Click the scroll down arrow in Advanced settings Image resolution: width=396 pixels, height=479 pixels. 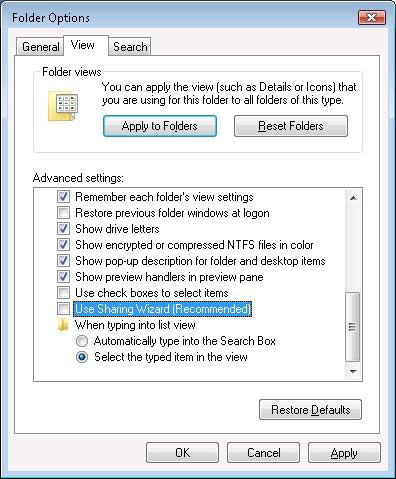coord(353,371)
